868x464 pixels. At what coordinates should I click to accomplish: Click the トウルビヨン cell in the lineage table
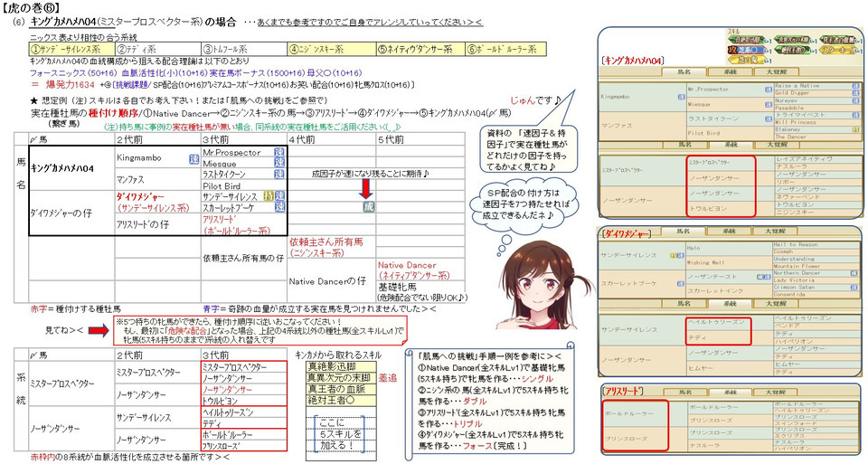(x=244, y=401)
